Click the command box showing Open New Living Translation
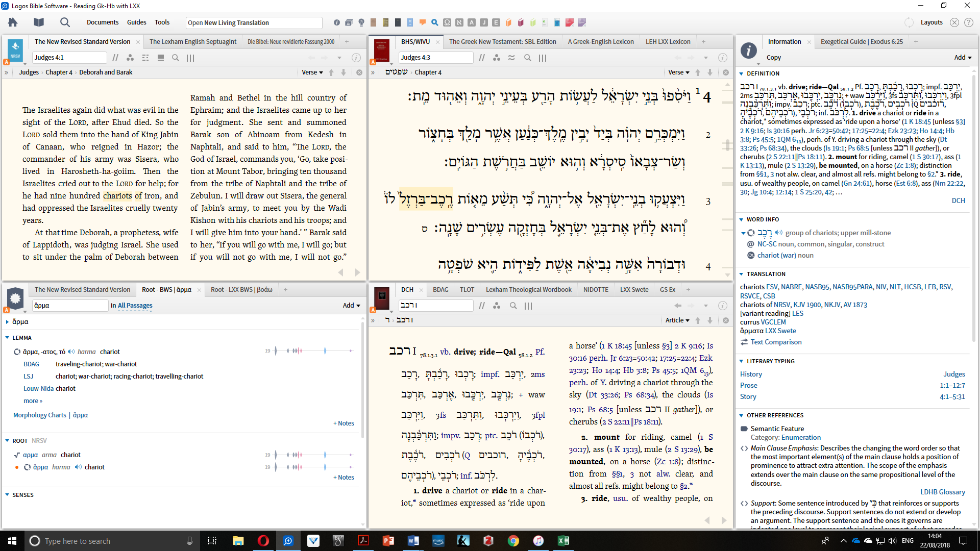Viewport: 980px width, 551px height. click(x=253, y=22)
